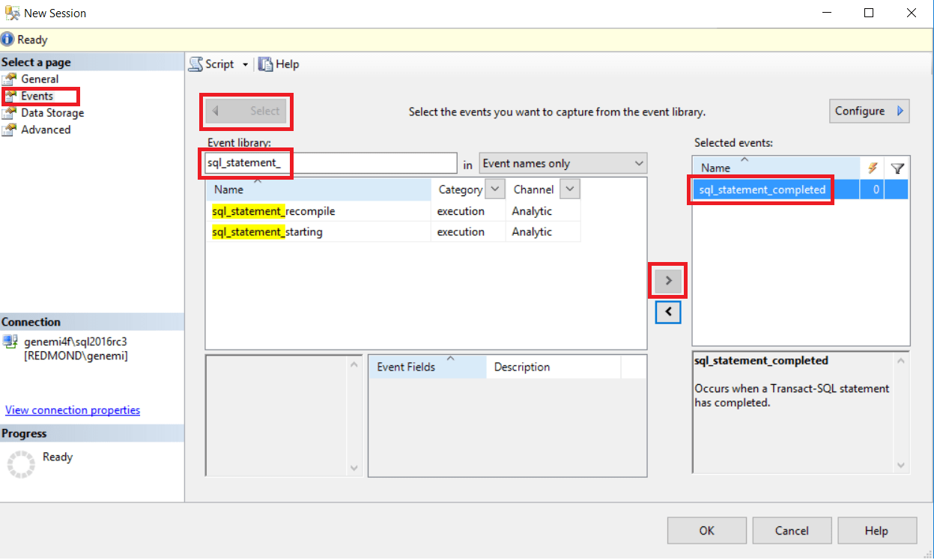Open the Channel column dropdown

[x=569, y=189]
